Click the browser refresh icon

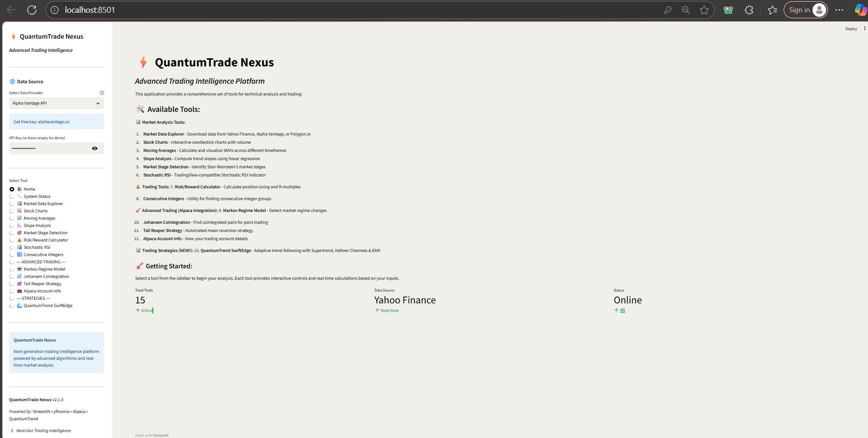coord(32,10)
